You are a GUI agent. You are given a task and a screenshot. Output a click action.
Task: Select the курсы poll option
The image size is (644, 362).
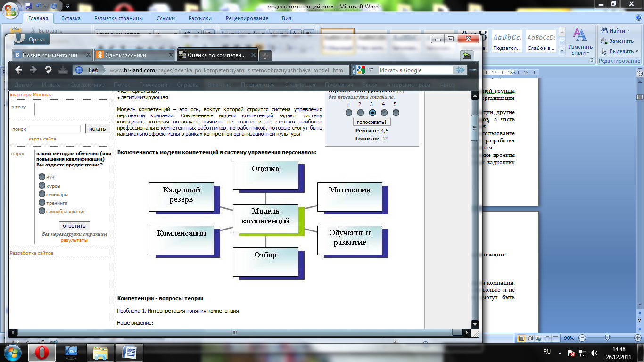[42, 186]
